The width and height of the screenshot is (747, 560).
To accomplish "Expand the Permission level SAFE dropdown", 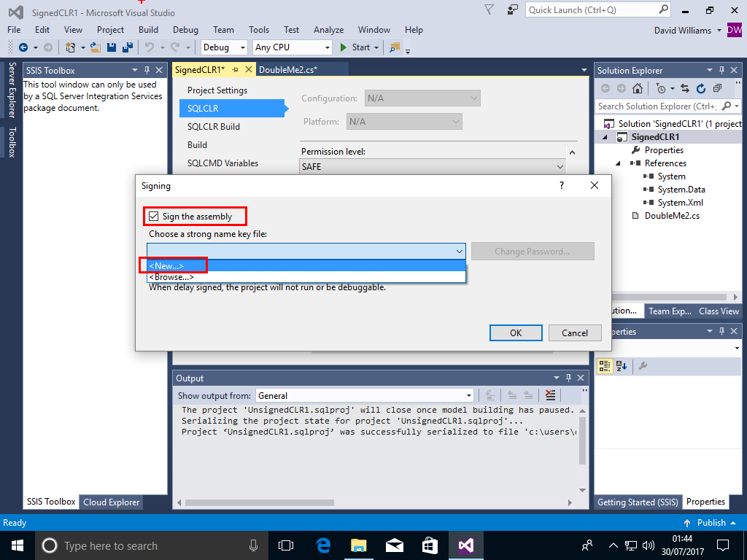I will [x=560, y=167].
